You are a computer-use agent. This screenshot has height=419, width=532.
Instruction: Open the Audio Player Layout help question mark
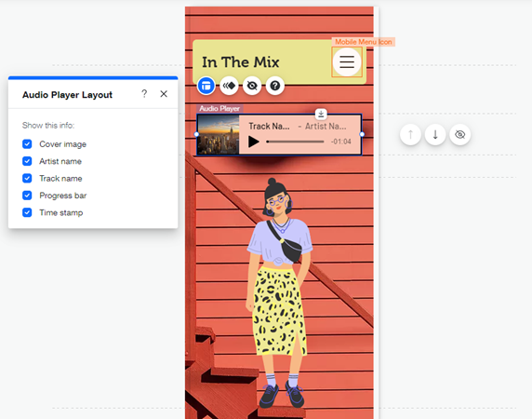pos(144,94)
